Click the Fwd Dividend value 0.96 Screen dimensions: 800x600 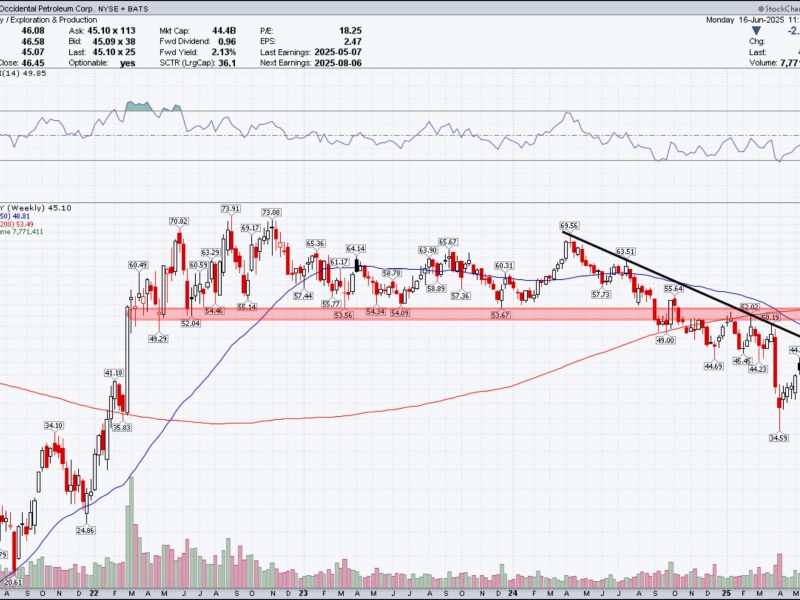point(227,41)
